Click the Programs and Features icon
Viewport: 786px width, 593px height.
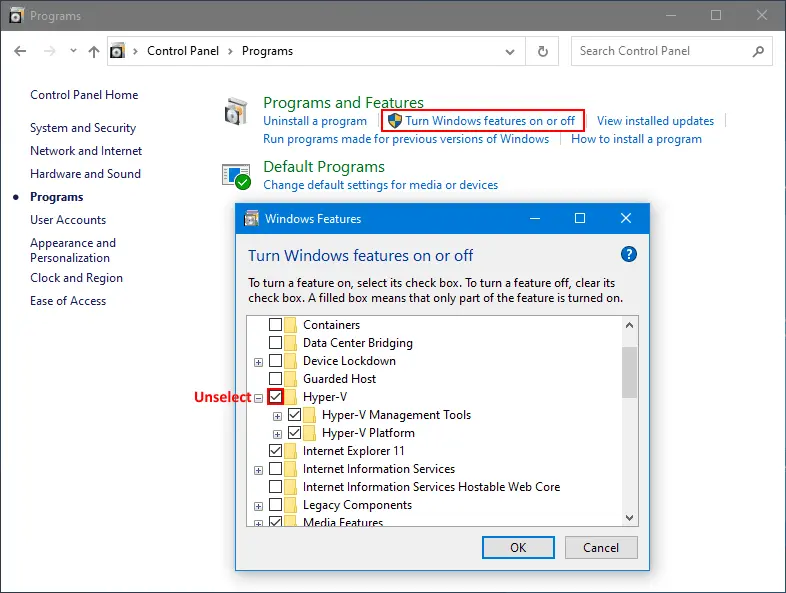point(236,111)
